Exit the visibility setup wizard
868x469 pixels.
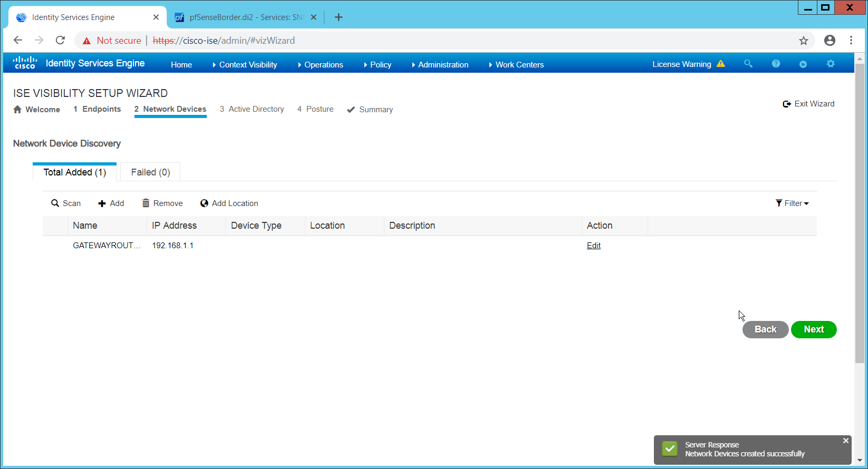click(x=809, y=104)
